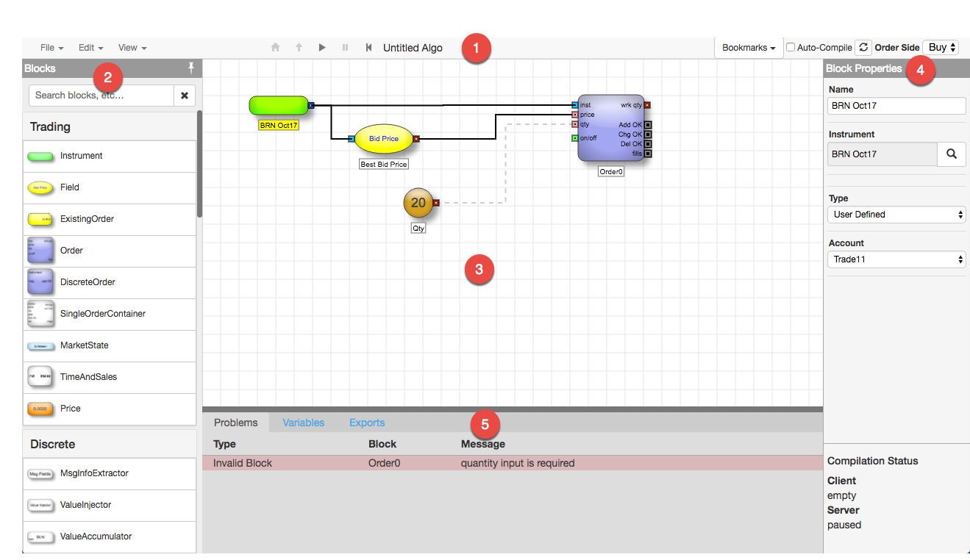Viewport: 970px width, 560px height.
Task: Enable the Auto-Compile checkbox
Action: click(791, 48)
